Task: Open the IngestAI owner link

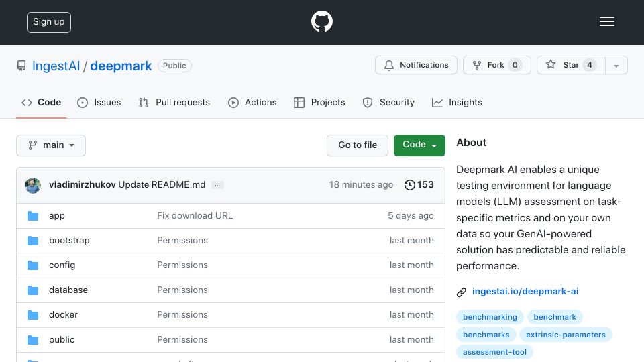Action: (56, 66)
